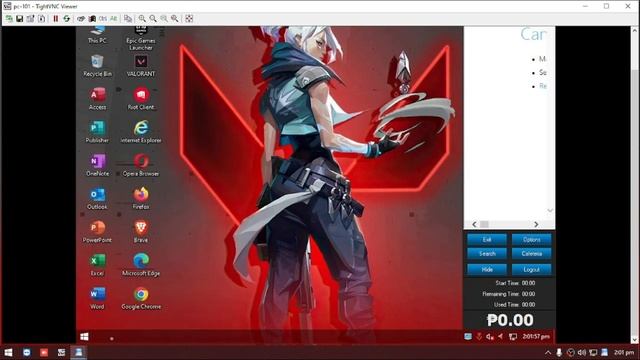The width and height of the screenshot is (640, 360).
Task: Show Connection Info toolbar icon
Action: click(x=42, y=19)
